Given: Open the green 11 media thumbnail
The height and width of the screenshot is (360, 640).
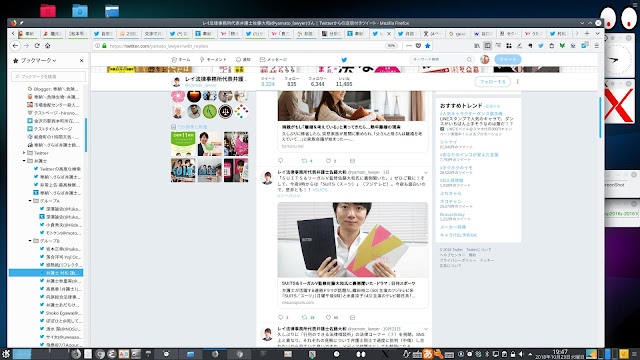Looking at the screenshot, I should tap(183, 144).
